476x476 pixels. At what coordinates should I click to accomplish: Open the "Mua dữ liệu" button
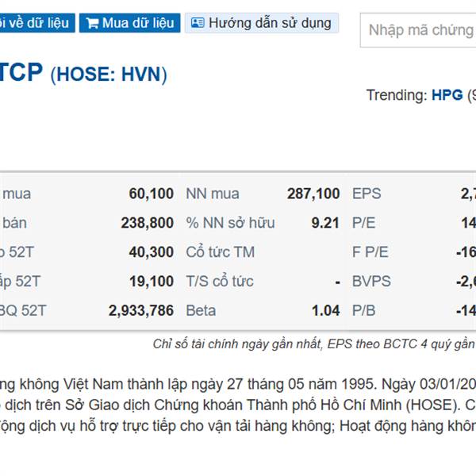pos(130,23)
